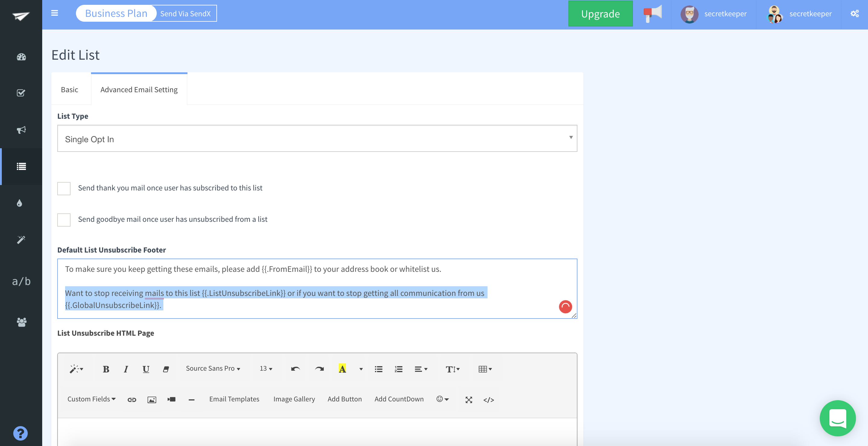
Task: Open Image Gallery in editor toolbar
Action: (294, 399)
